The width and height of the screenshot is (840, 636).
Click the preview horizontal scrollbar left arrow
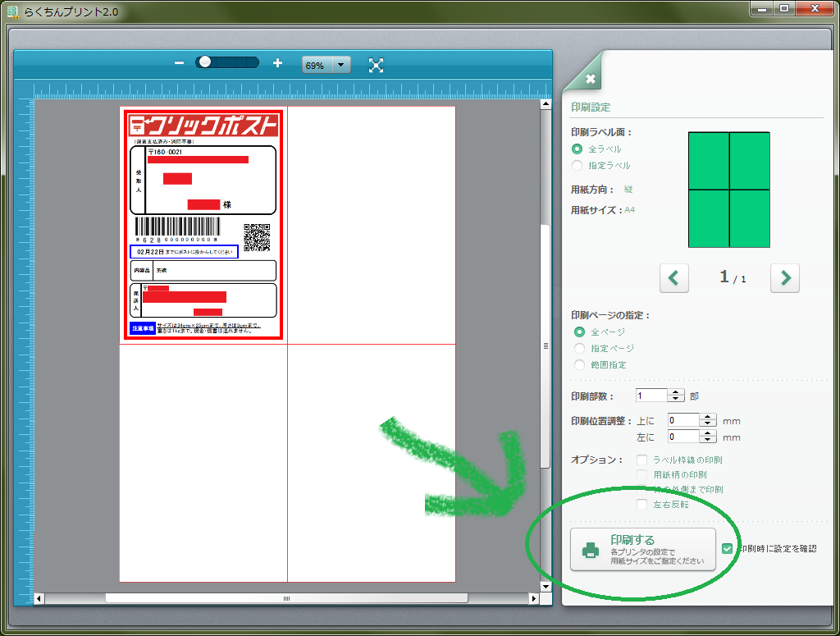pyautogui.click(x=39, y=598)
